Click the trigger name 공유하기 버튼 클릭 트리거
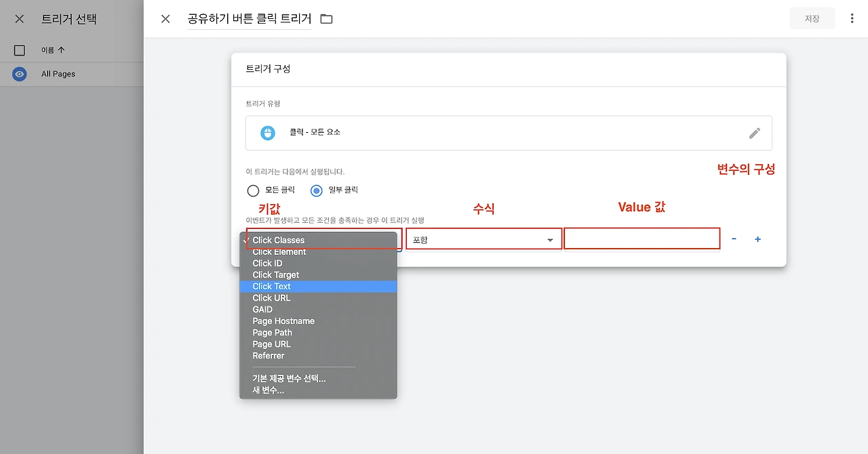868x454 pixels. tap(250, 19)
